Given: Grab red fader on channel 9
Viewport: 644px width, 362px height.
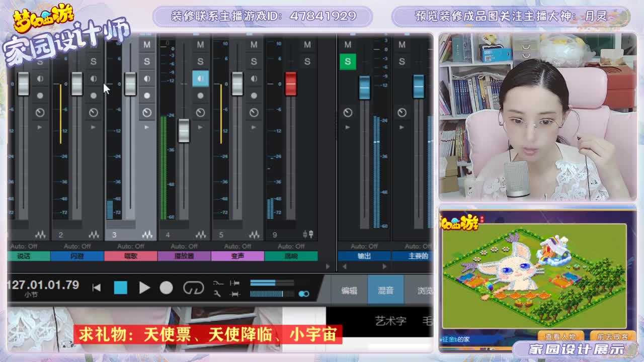Looking at the screenshot, I should tap(291, 83).
